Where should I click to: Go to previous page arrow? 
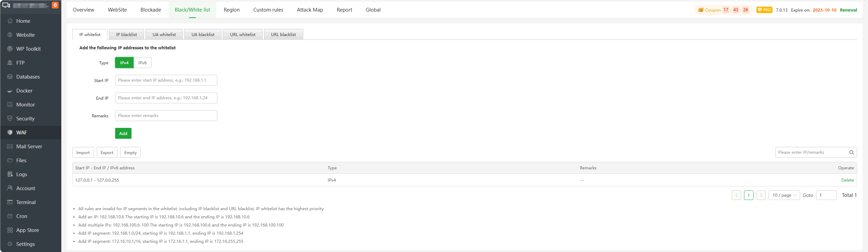pyautogui.click(x=737, y=195)
